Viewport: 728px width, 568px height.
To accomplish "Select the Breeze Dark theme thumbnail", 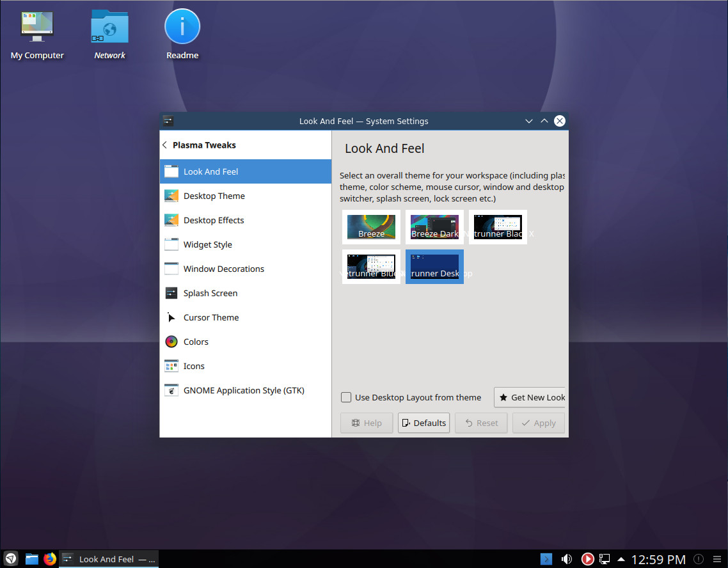I will [x=434, y=227].
